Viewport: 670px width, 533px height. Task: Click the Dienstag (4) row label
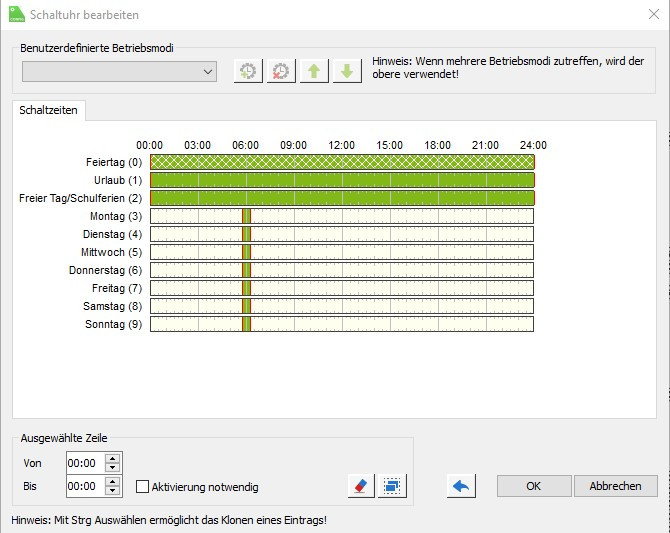click(112, 234)
